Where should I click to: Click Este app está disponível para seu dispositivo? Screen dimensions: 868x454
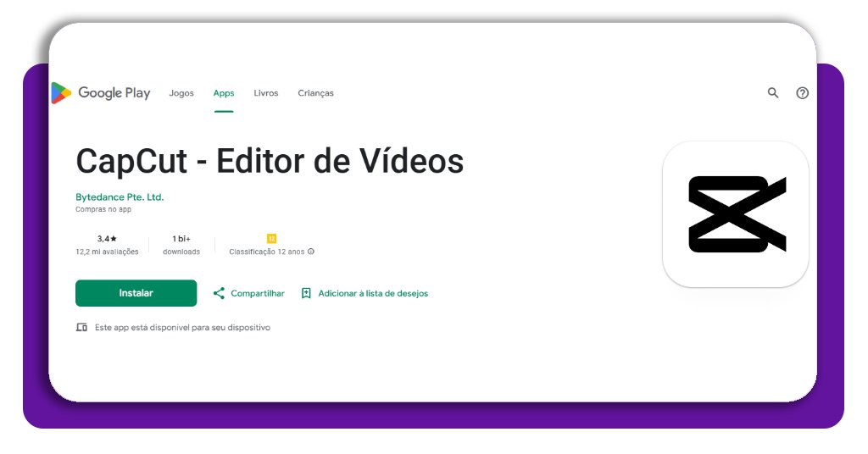pyautogui.click(x=183, y=327)
